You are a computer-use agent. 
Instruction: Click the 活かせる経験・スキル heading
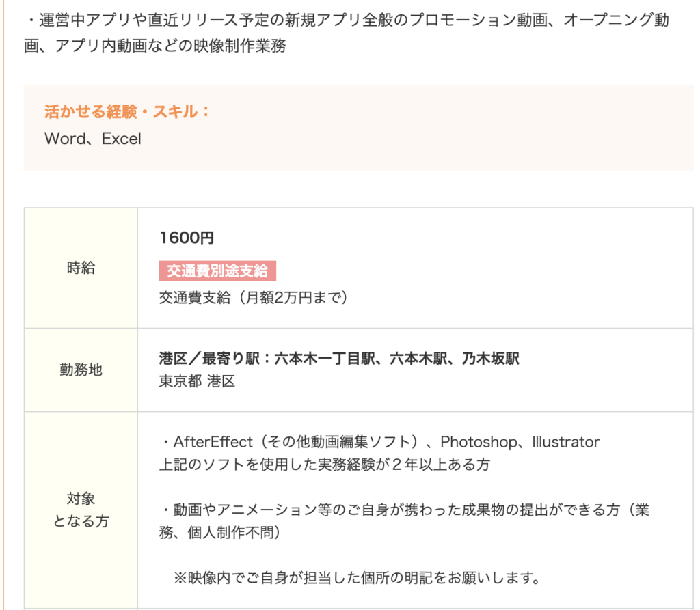127,111
